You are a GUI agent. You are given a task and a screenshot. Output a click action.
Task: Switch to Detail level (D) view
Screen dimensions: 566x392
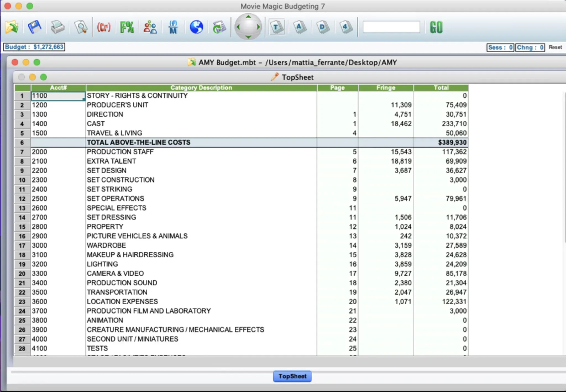[323, 27]
